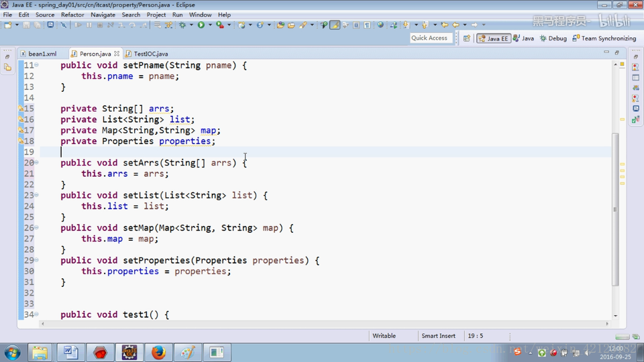
Task: Collapse the setPname method at line 11
Action: 36,65
